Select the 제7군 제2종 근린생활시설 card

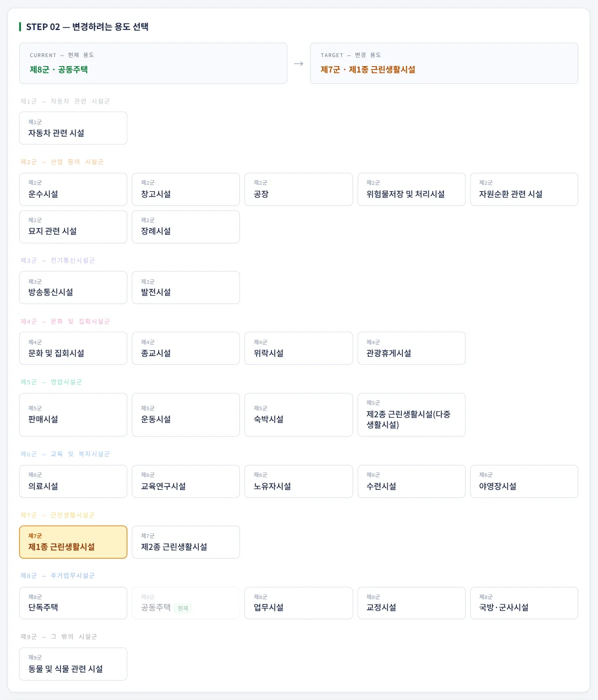[186, 542]
